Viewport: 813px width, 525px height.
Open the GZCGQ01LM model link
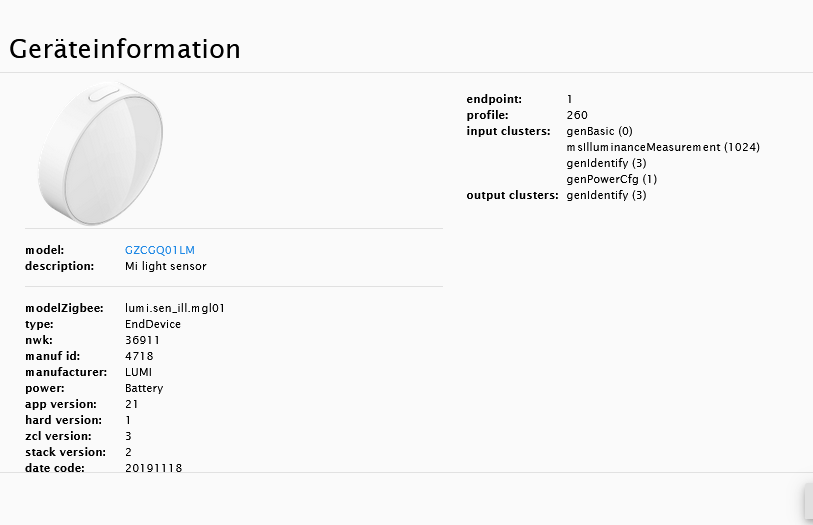click(160, 250)
